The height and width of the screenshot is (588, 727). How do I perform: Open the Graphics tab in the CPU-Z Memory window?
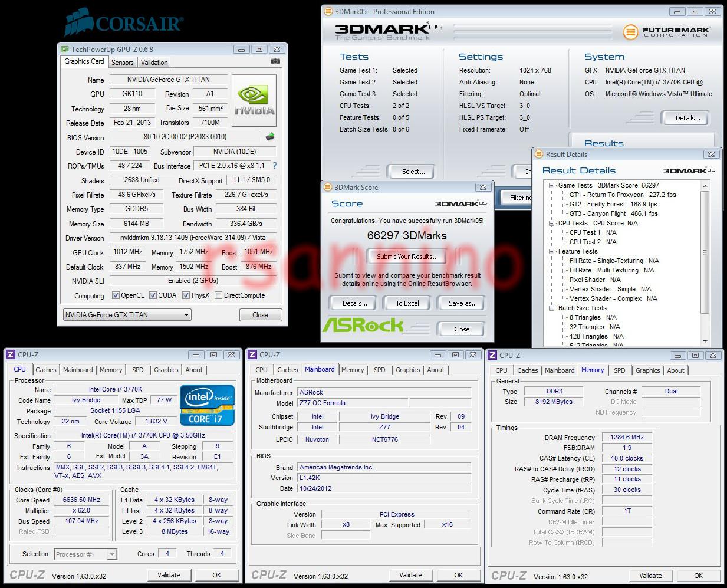pyautogui.click(x=647, y=370)
